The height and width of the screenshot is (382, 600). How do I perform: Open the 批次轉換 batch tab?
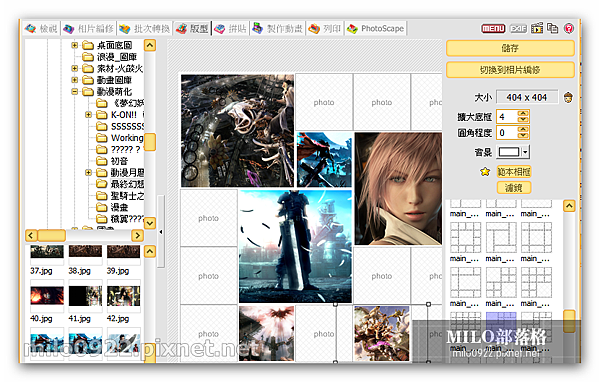click(144, 28)
